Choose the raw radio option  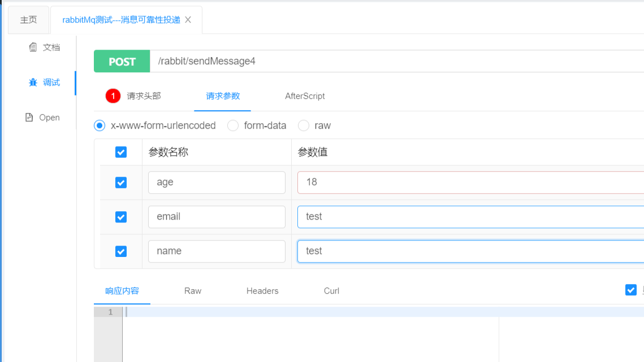click(304, 125)
